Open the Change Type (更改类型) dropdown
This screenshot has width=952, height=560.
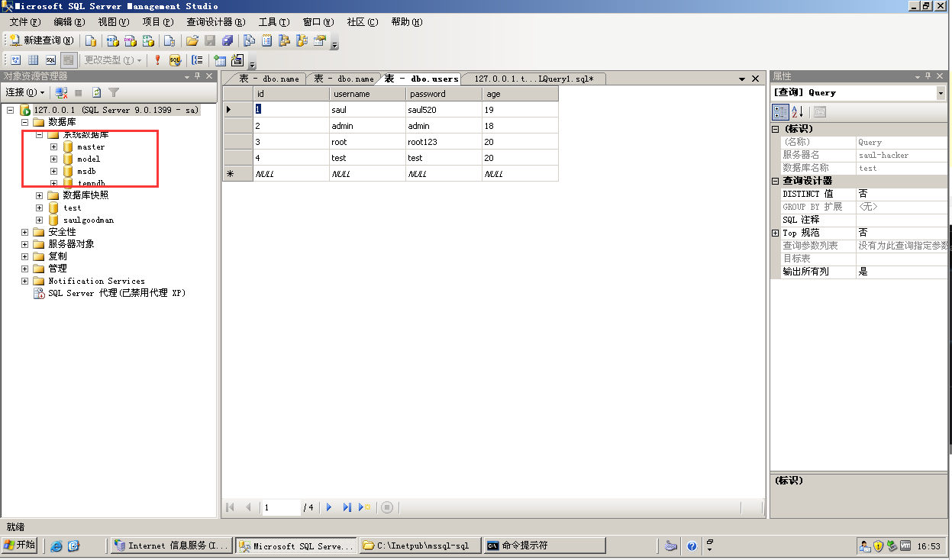pyautogui.click(x=112, y=60)
